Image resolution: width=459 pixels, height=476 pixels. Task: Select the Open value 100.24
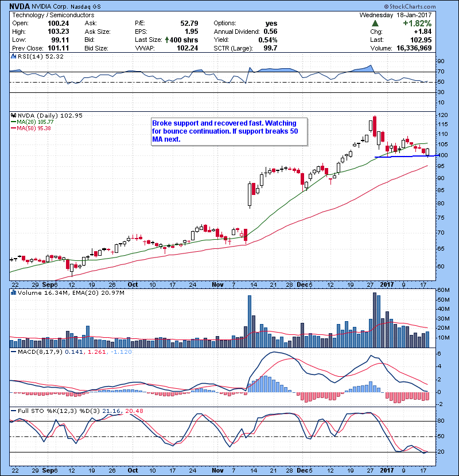59,24
